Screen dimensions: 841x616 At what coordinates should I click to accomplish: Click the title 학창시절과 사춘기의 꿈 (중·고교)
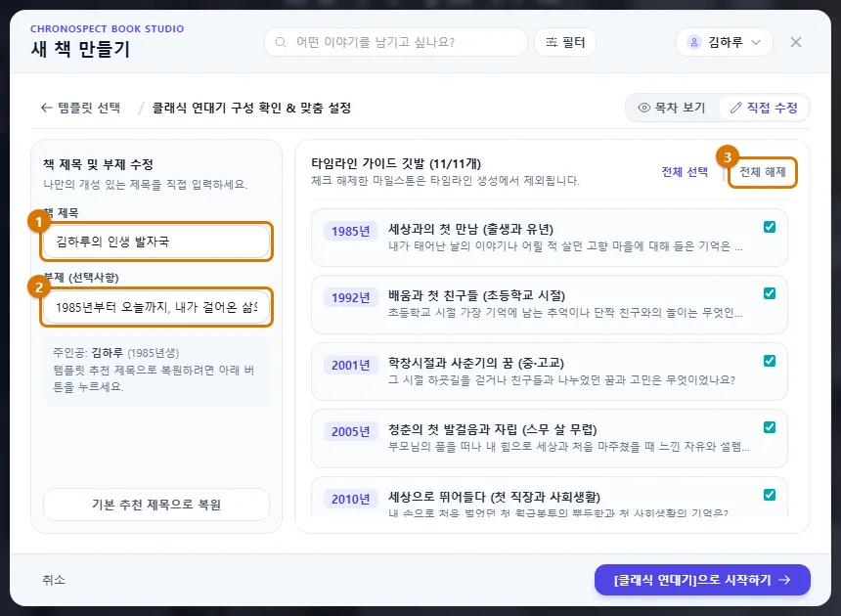pyautogui.click(x=475, y=363)
